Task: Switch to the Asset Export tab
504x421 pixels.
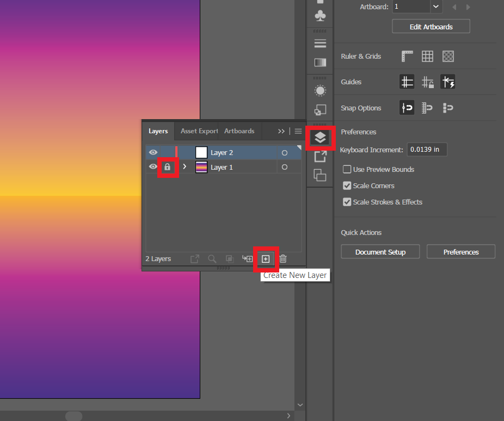Action: pyautogui.click(x=198, y=131)
